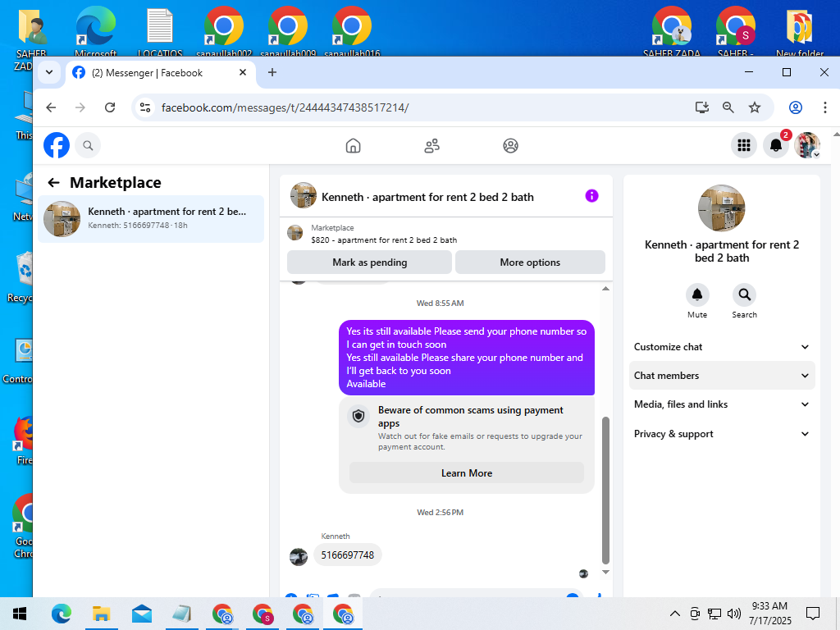
Task: Open the volume speaker tray icon
Action: 734,614
